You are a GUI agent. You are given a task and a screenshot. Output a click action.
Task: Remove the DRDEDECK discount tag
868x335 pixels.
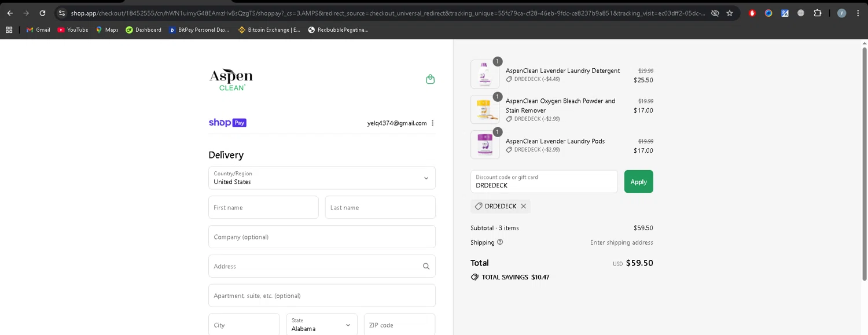pyautogui.click(x=523, y=206)
